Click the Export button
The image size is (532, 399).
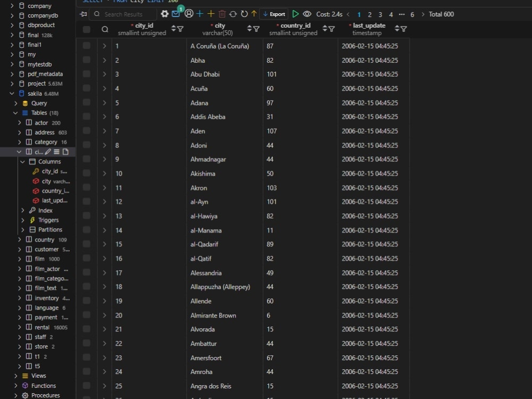pyautogui.click(x=274, y=14)
